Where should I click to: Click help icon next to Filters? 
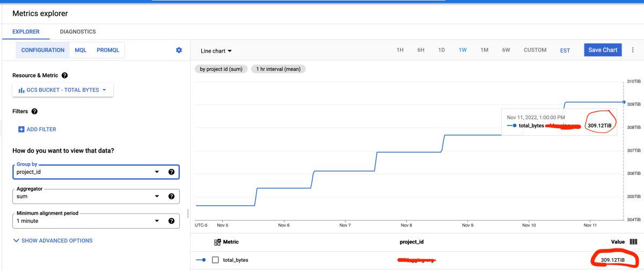tap(34, 111)
